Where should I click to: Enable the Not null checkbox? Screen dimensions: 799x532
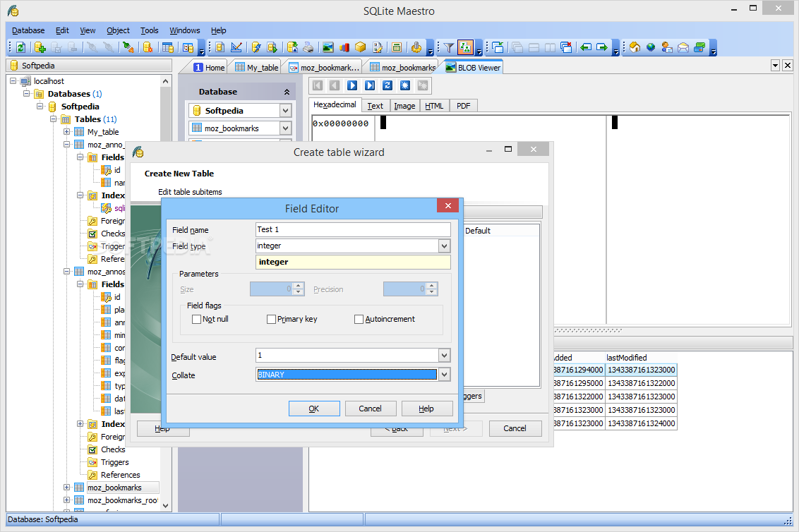pyautogui.click(x=196, y=320)
